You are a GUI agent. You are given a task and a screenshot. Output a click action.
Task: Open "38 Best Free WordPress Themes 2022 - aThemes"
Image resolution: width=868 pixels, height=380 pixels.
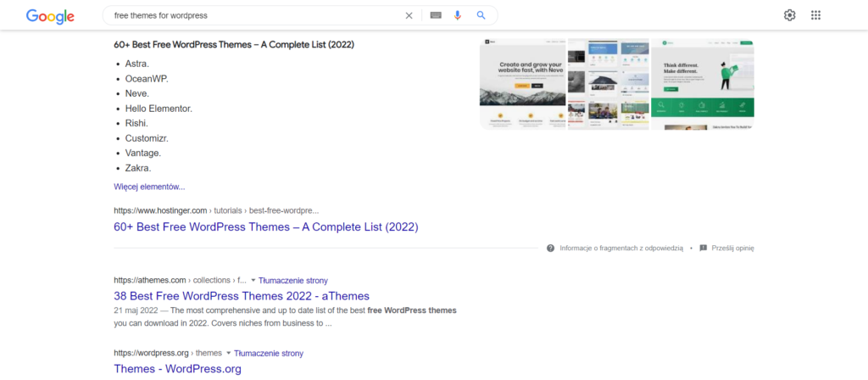tap(241, 296)
